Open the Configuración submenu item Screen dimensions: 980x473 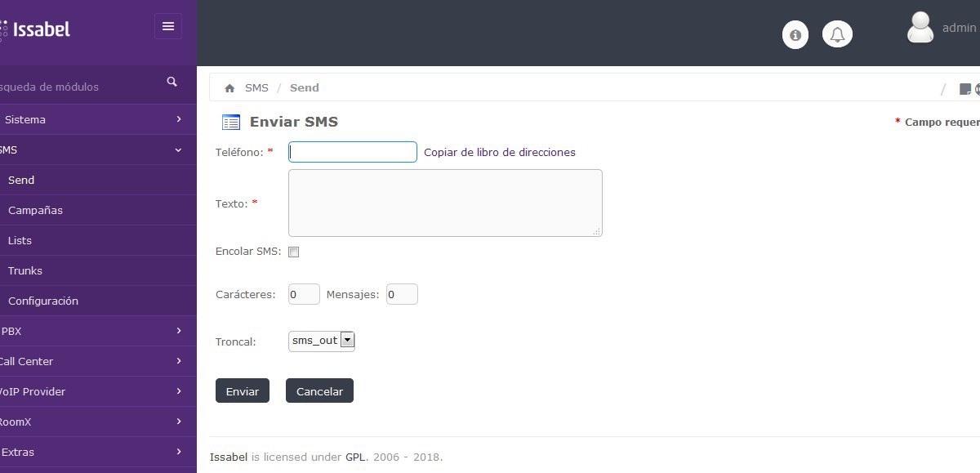(98, 301)
